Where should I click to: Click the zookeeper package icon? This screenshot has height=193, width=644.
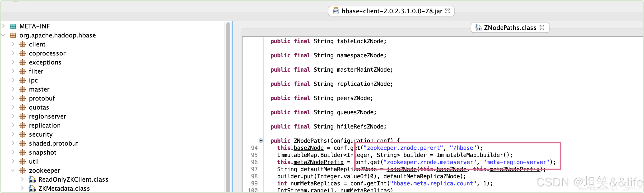click(23, 170)
